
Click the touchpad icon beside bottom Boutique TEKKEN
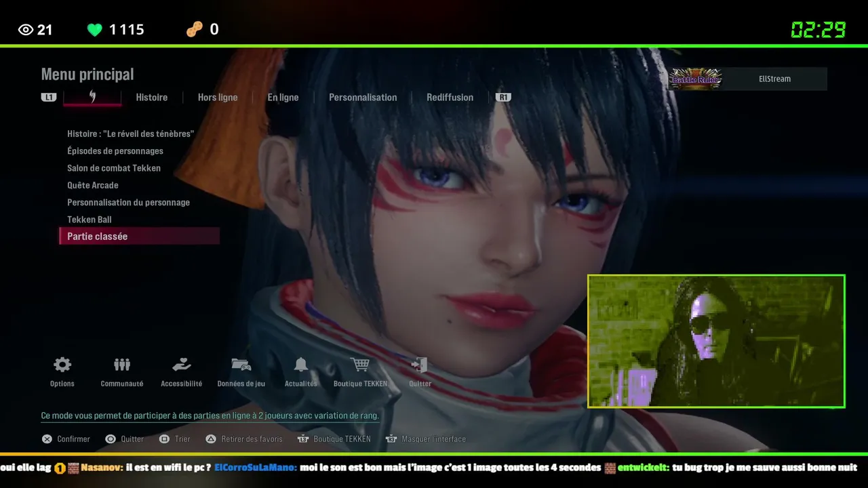303,439
